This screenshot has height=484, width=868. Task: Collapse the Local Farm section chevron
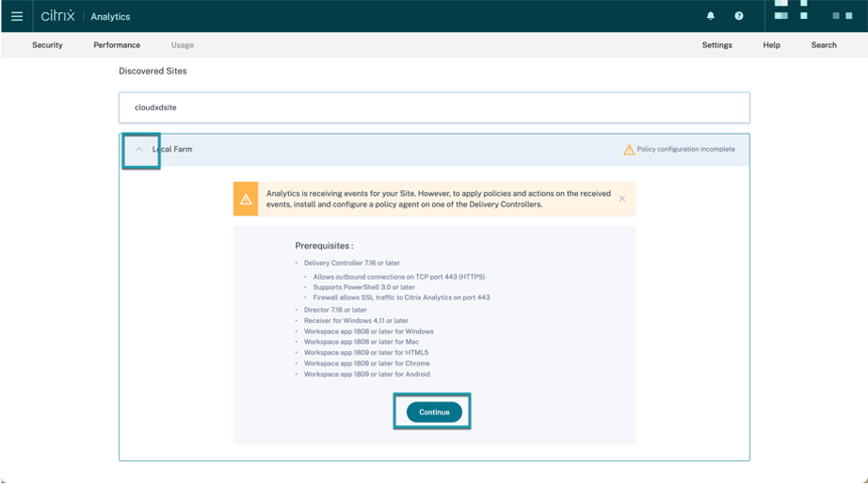tap(139, 150)
